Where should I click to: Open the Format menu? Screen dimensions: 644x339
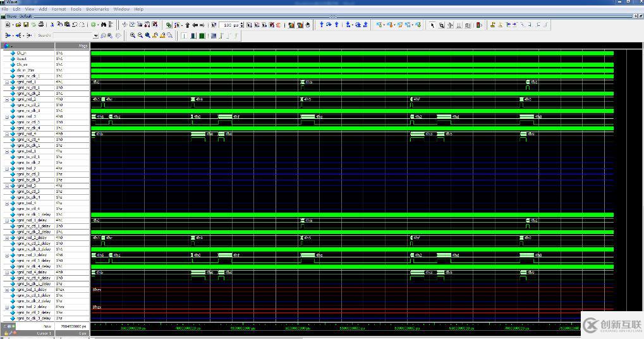pos(59,9)
